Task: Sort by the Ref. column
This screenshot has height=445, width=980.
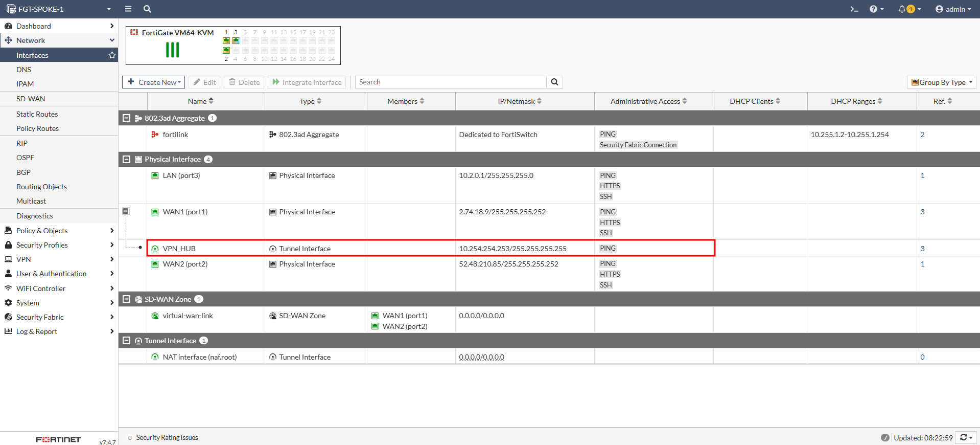Action: 943,101
